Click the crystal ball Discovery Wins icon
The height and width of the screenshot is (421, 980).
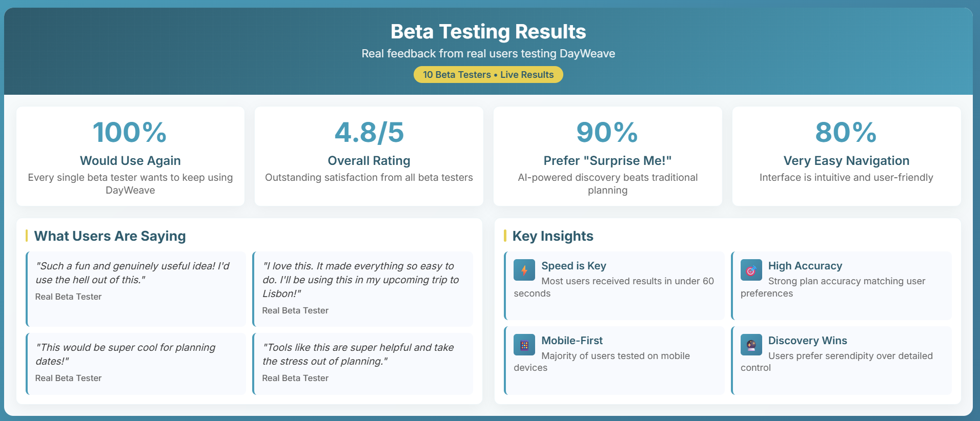click(x=751, y=345)
